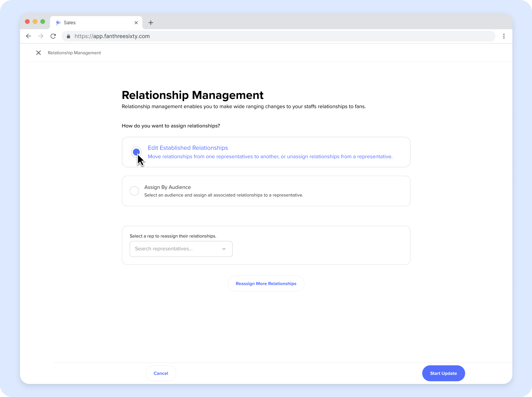Close Relationship Management with X icon
The width and height of the screenshot is (532, 397).
[38, 53]
